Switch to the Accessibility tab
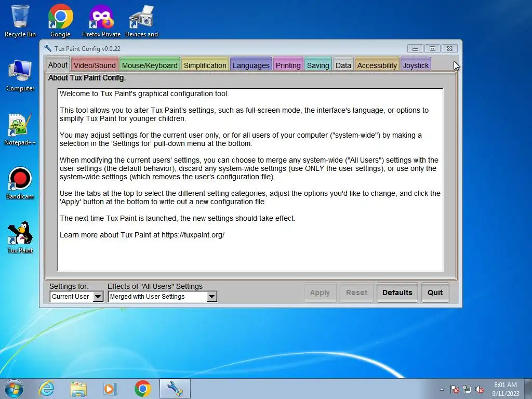 point(377,65)
